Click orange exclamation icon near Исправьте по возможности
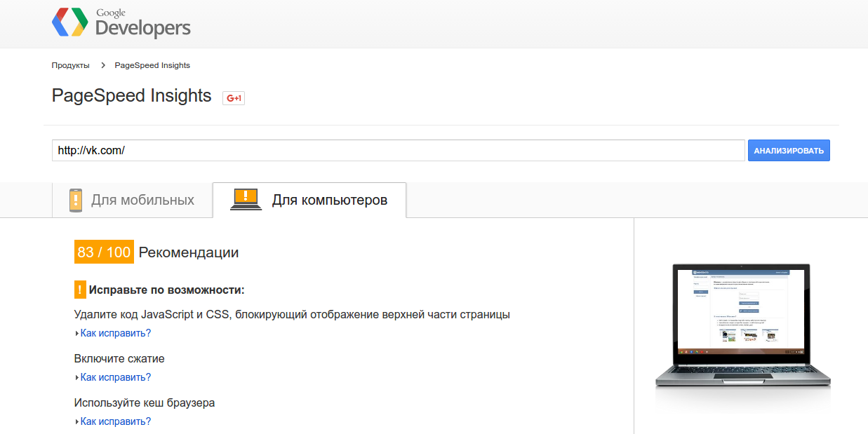Screen dimensions: 868x434 (80, 290)
